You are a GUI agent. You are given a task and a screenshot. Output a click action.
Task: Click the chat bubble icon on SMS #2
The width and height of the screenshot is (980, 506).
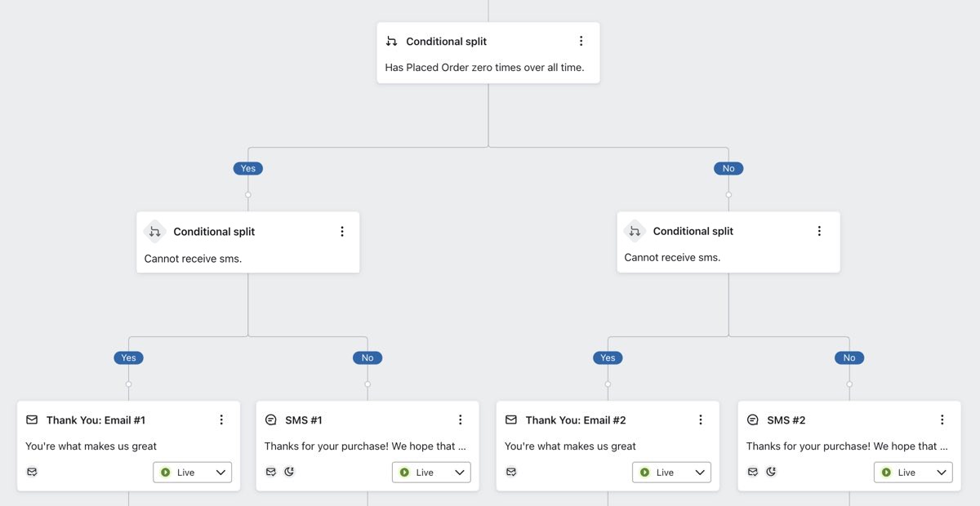tap(752, 419)
